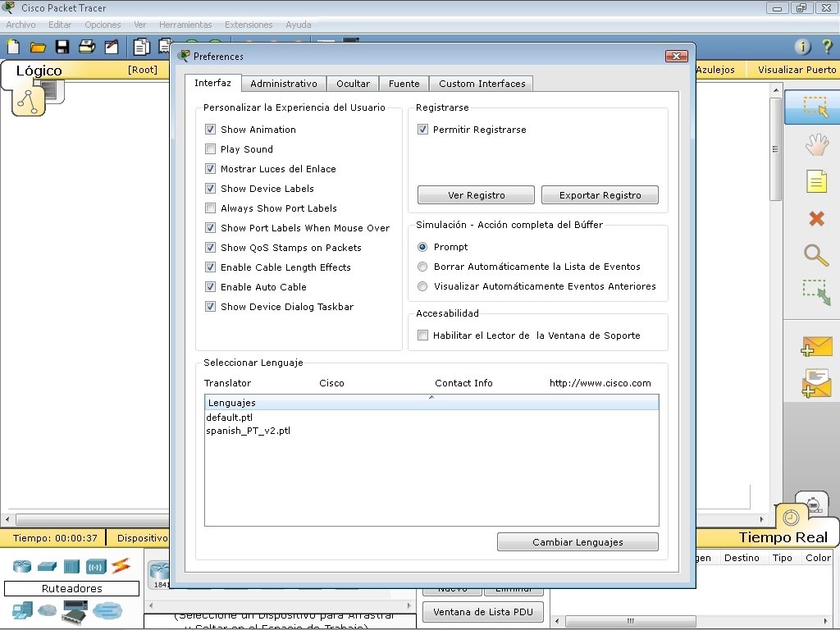Click Exportar Registro button
This screenshot has height=630, width=840.
click(x=600, y=195)
